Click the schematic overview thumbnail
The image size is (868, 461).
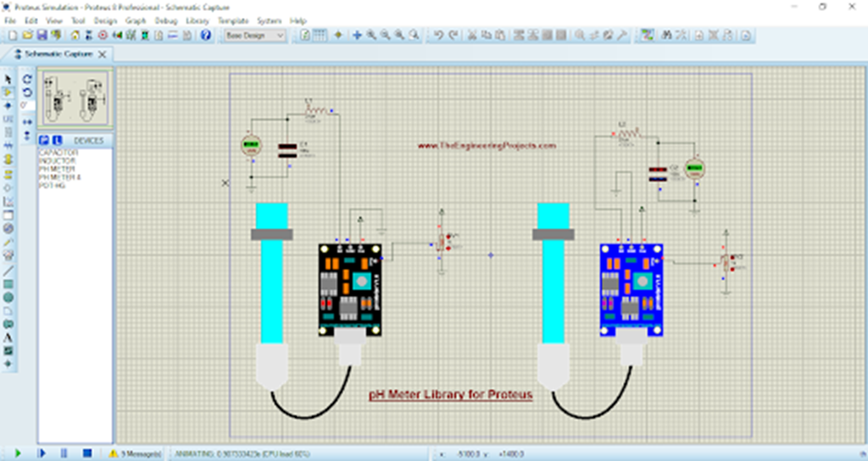point(75,99)
